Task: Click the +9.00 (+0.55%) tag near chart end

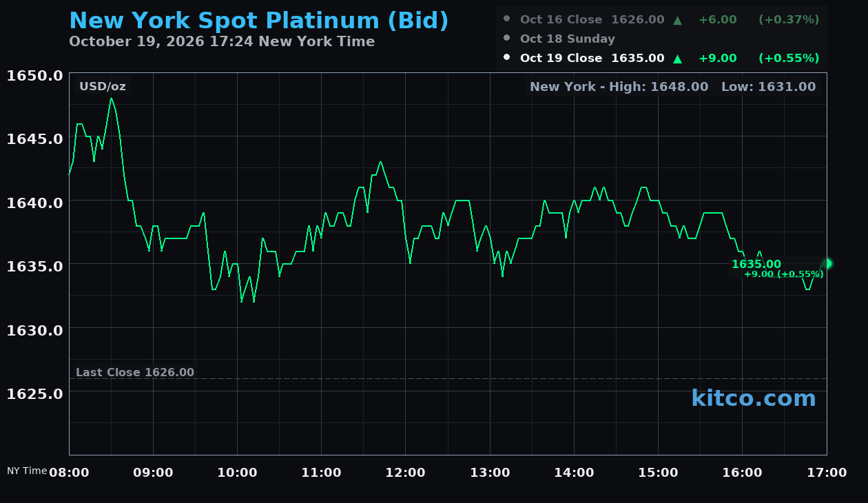Action: [784, 274]
